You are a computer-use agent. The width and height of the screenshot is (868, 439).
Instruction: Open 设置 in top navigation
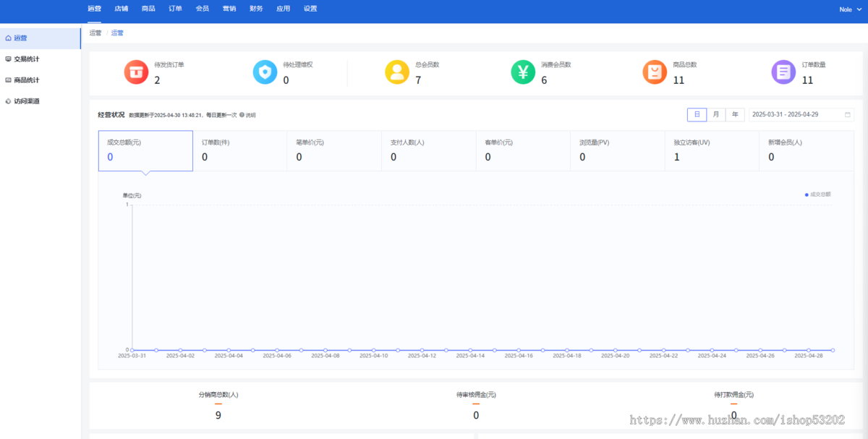[x=310, y=9]
